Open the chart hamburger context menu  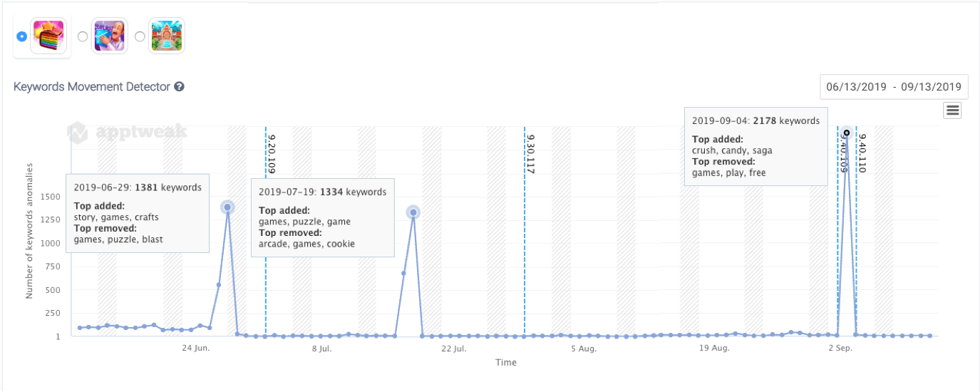(x=952, y=110)
